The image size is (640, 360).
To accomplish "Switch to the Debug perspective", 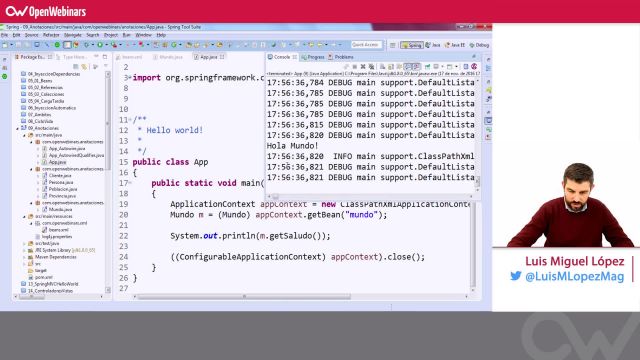I will pos(479,45).
